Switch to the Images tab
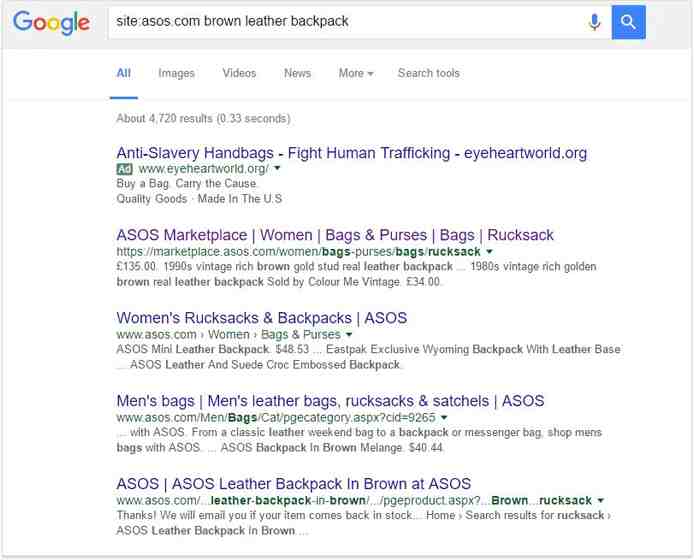 pos(177,73)
